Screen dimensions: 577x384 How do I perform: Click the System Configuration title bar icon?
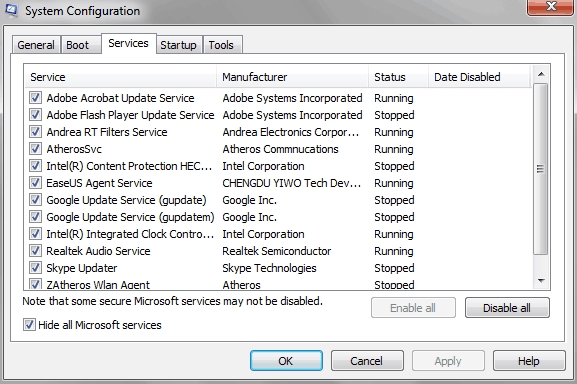11,10
